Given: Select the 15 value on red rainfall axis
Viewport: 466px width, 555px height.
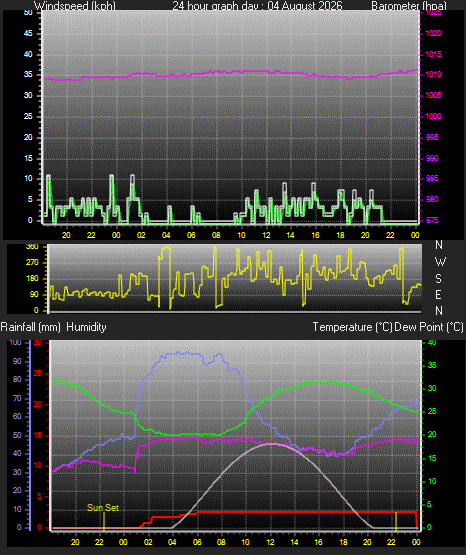Looking at the screenshot, I should [38, 435].
